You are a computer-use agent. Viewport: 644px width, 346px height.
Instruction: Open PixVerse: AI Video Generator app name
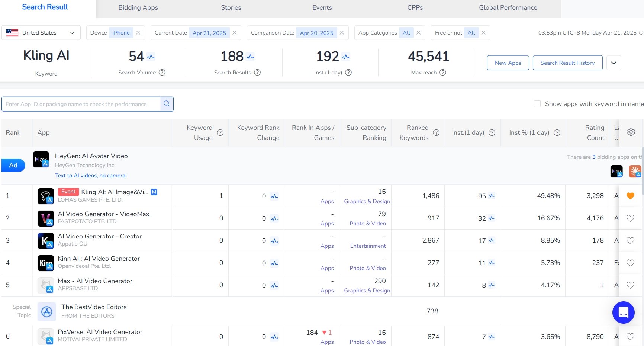pos(100,332)
